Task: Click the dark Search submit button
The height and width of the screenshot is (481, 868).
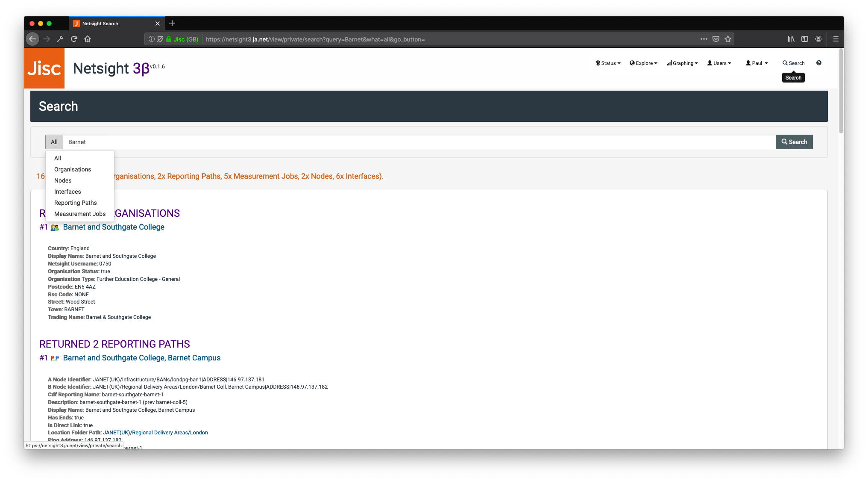Action: (x=794, y=142)
